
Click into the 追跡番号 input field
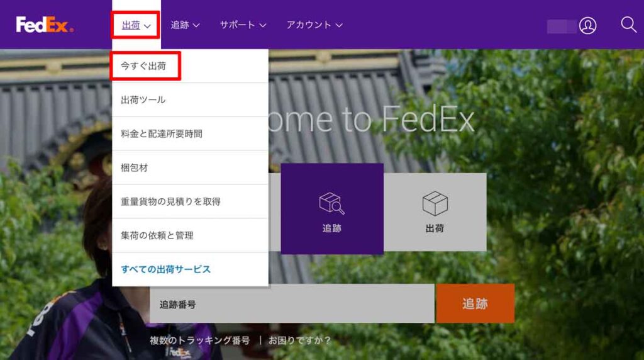[x=292, y=304]
